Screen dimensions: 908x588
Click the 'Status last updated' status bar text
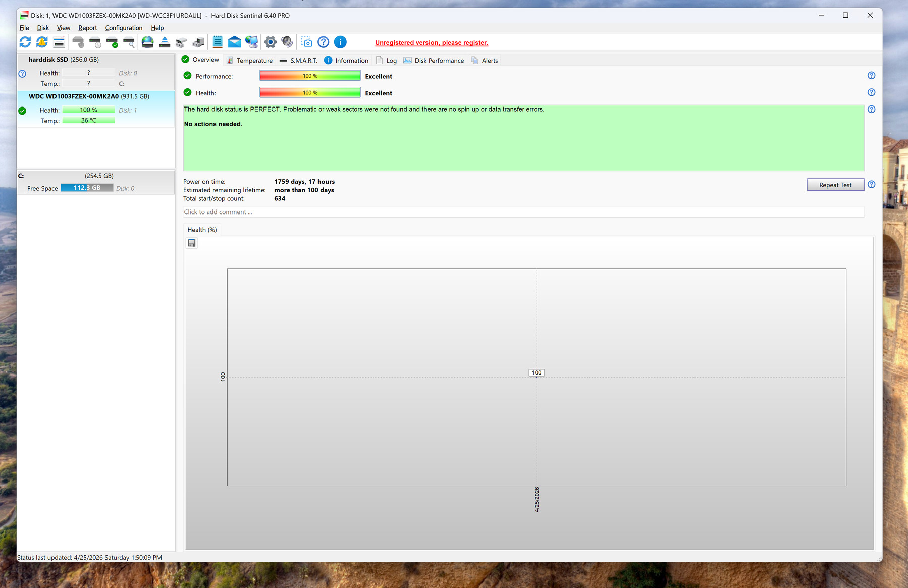(89, 558)
